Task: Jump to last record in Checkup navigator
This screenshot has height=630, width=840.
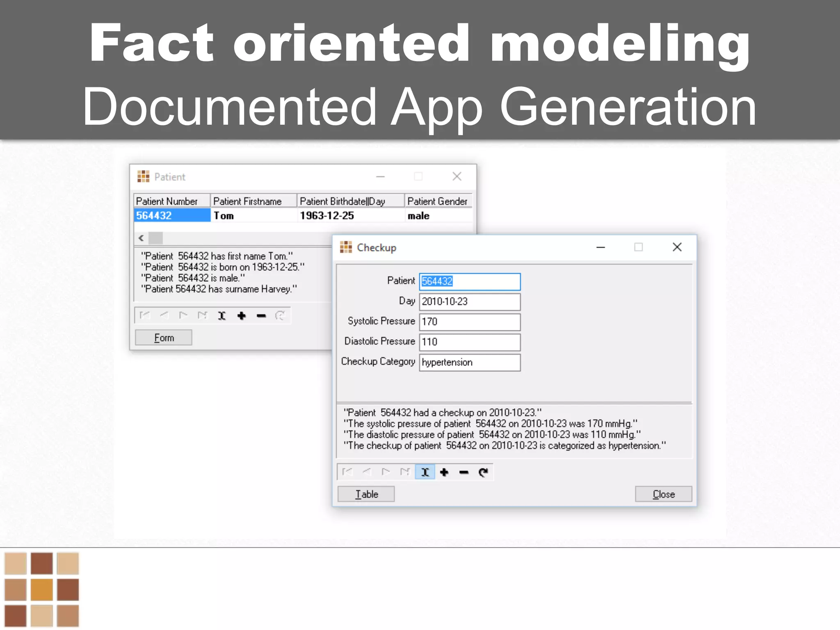Action: (x=405, y=472)
